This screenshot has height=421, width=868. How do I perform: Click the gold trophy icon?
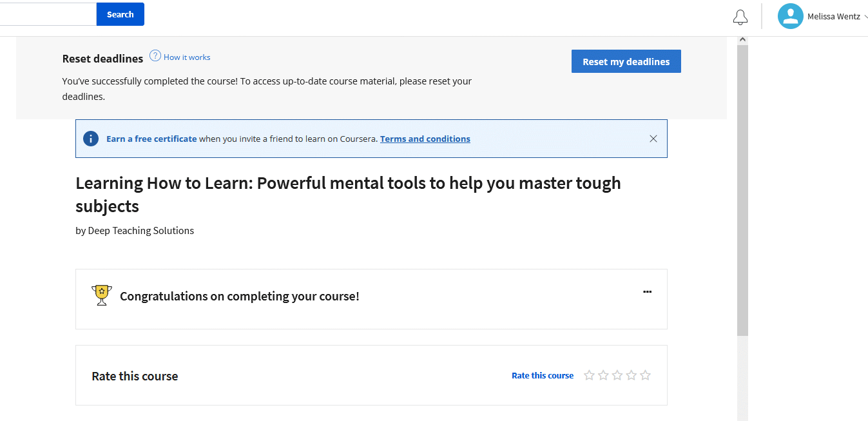tap(101, 295)
